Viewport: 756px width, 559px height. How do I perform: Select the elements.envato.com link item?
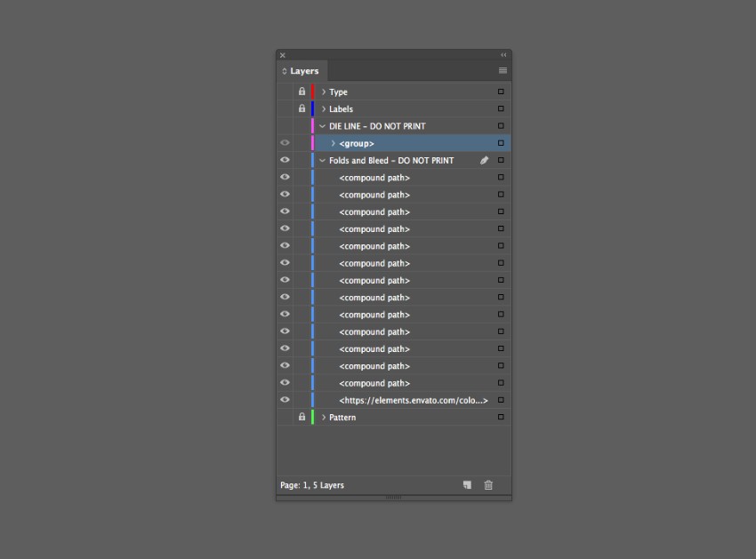pos(413,401)
